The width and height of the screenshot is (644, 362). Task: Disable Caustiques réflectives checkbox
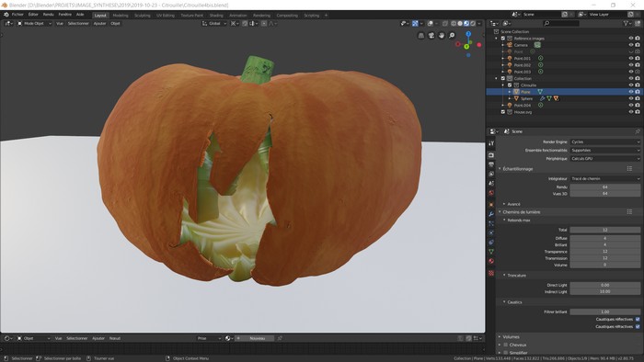[x=638, y=320]
